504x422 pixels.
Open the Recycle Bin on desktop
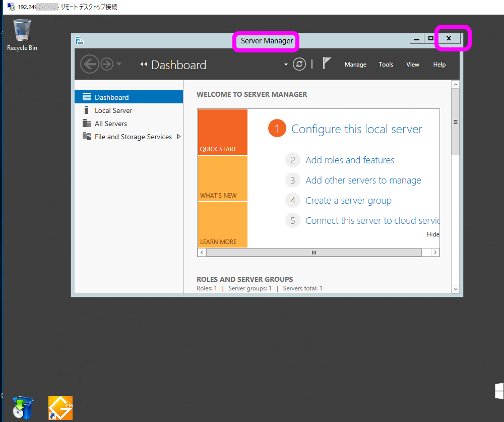tap(22, 35)
